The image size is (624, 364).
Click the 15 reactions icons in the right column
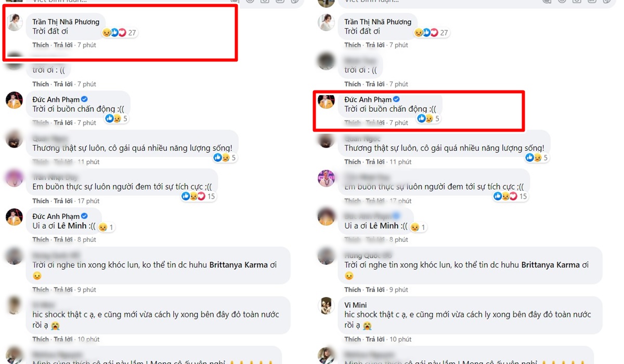tap(504, 197)
